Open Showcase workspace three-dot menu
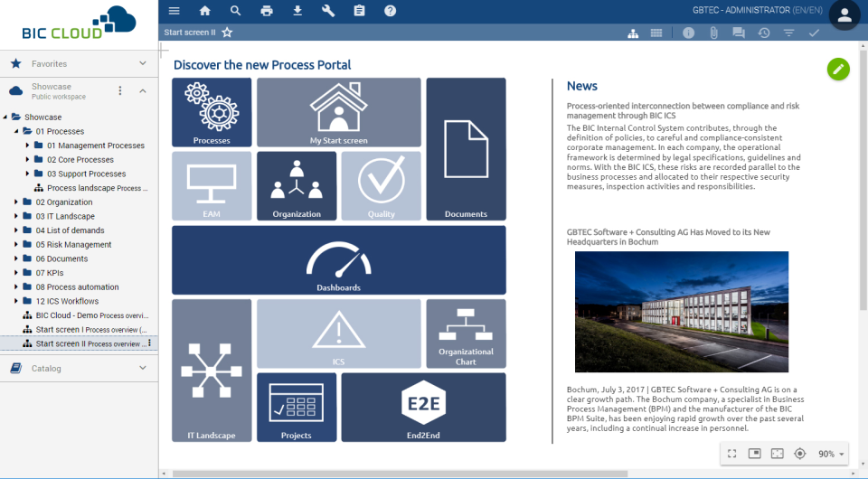 click(120, 90)
